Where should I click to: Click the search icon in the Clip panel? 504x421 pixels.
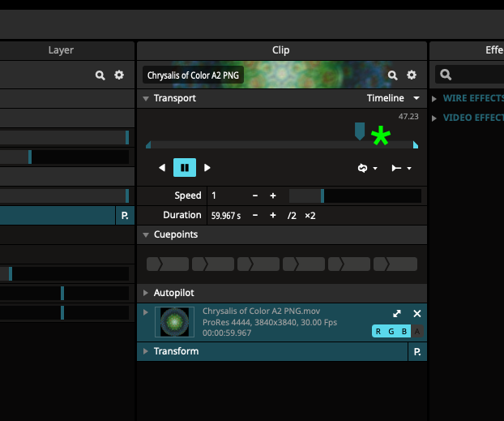coord(393,75)
